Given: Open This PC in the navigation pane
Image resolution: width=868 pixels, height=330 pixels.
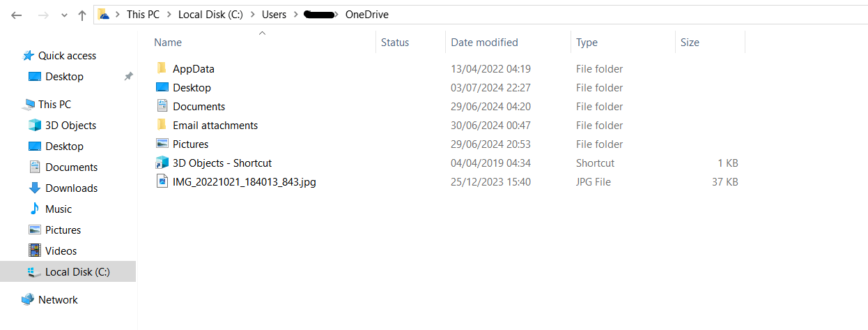Looking at the screenshot, I should [x=54, y=105].
